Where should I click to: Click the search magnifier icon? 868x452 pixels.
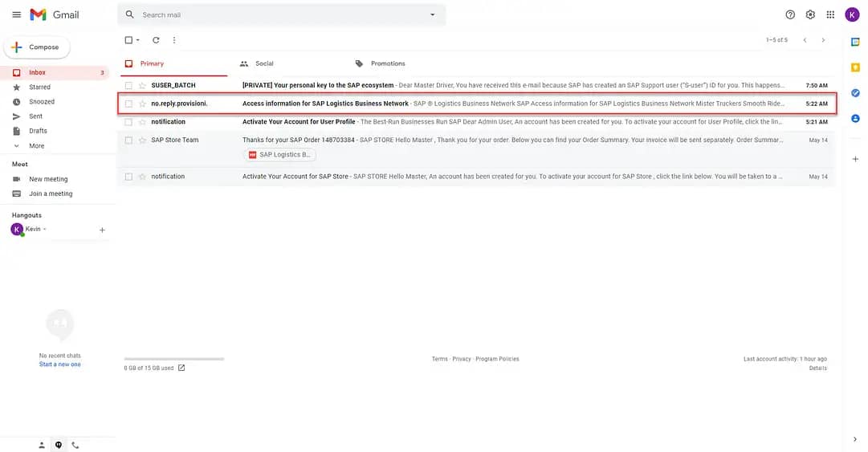click(129, 15)
